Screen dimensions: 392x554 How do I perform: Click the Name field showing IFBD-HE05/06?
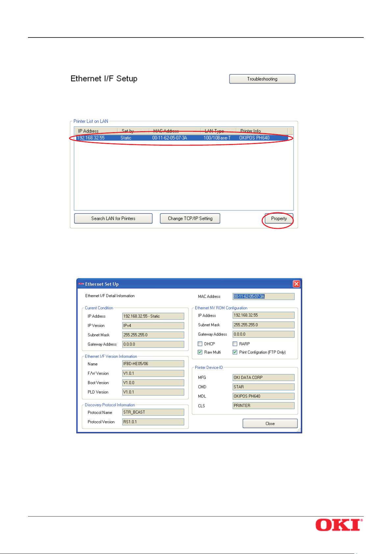coord(153,364)
